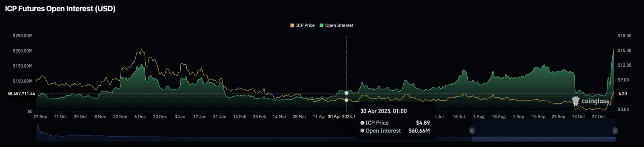The height and width of the screenshot is (147, 644).
Task: Click the 20 Dec date label
Action: [x=160, y=116]
